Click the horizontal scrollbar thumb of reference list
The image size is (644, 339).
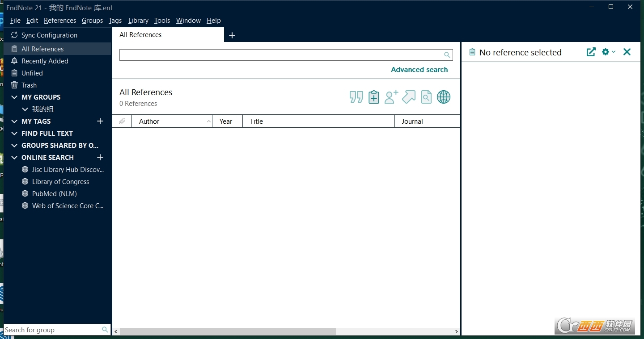pyautogui.click(x=228, y=332)
